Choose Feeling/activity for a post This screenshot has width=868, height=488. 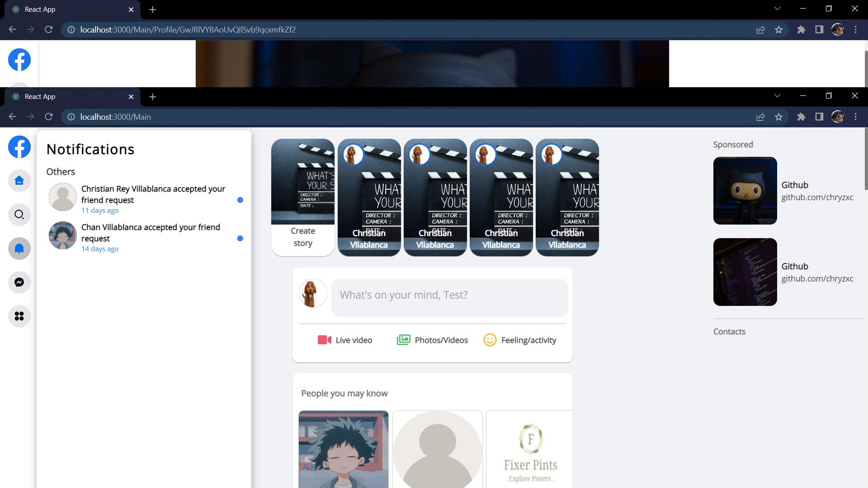tap(520, 340)
